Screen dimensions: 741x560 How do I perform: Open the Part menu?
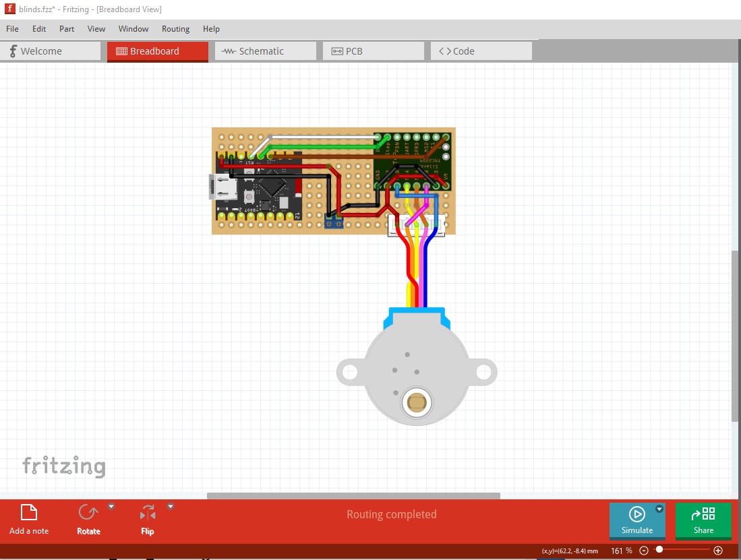pos(67,29)
